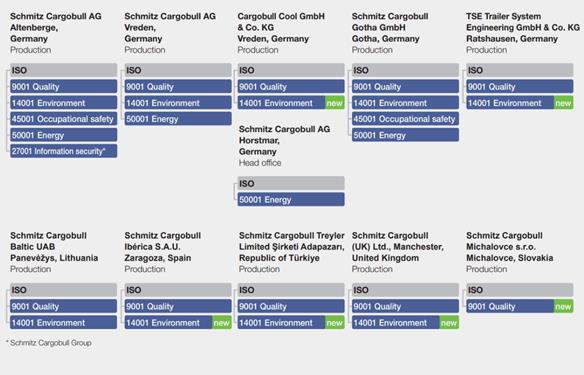The height and width of the screenshot is (375, 584).
Task: Click the 'new' badge under Cargobull Cool GmbH
Action: click(x=334, y=103)
